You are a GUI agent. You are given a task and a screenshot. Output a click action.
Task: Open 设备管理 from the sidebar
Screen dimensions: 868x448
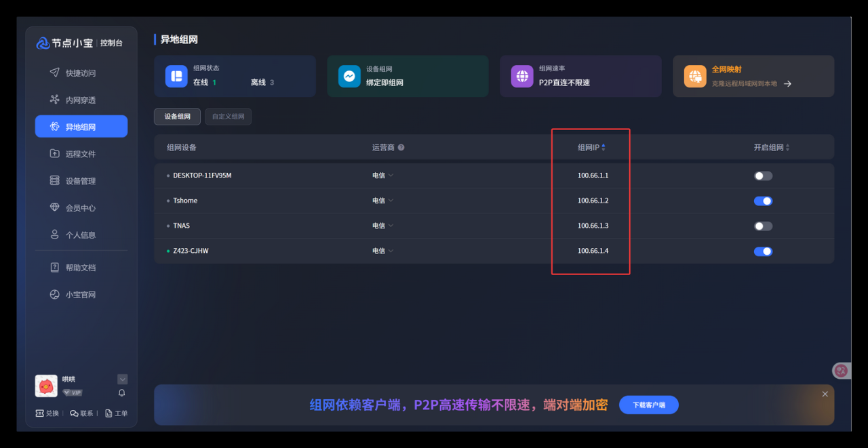click(x=80, y=181)
